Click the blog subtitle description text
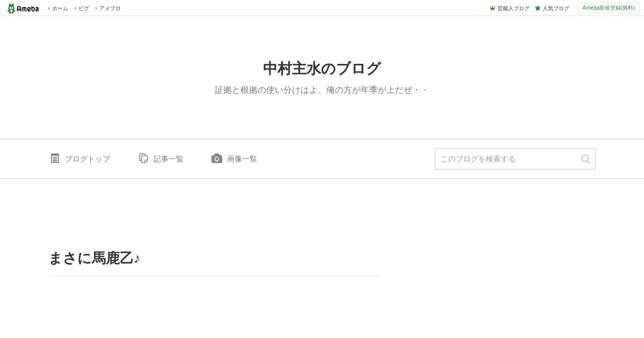 coord(321,90)
